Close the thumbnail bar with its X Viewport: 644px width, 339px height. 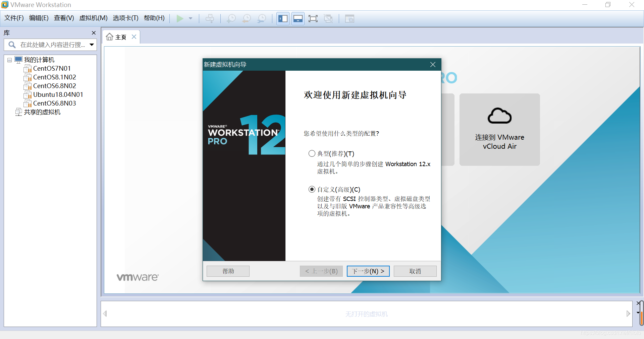point(638,303)
